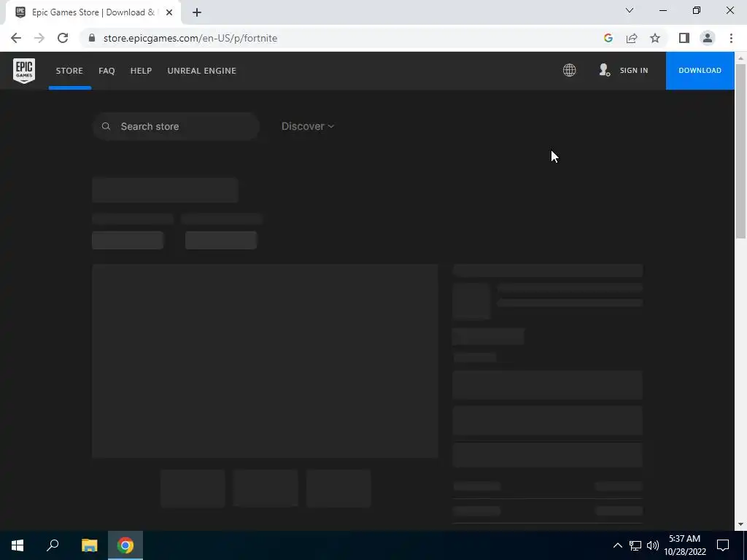
Task: Click the blue DOWNLOAD button
Action: (x=700, y=71)
